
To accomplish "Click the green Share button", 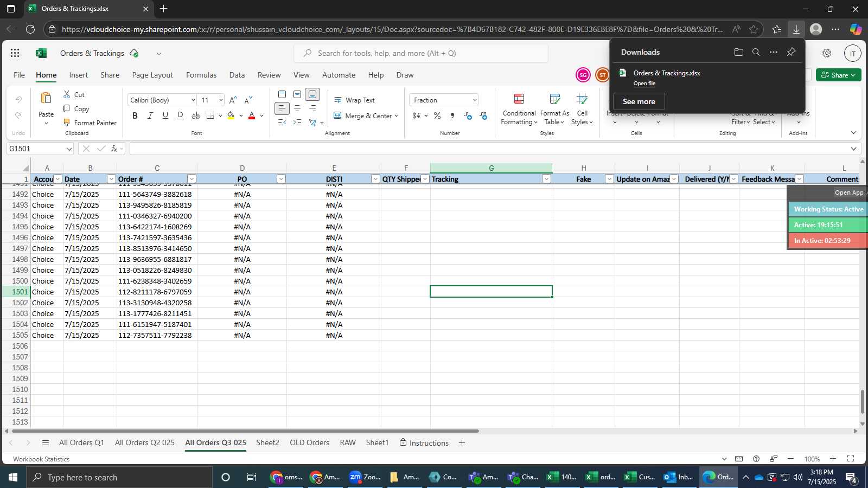I will click(x=839, y=75).
